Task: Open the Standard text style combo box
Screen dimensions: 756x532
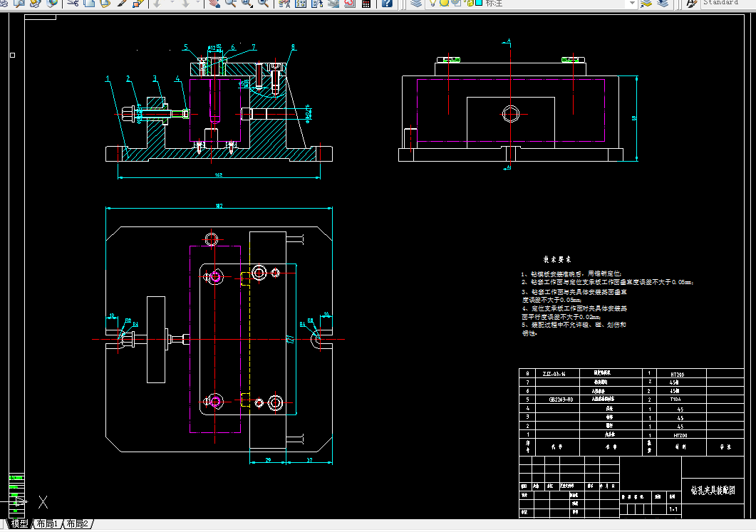Action: click(728, 3)
